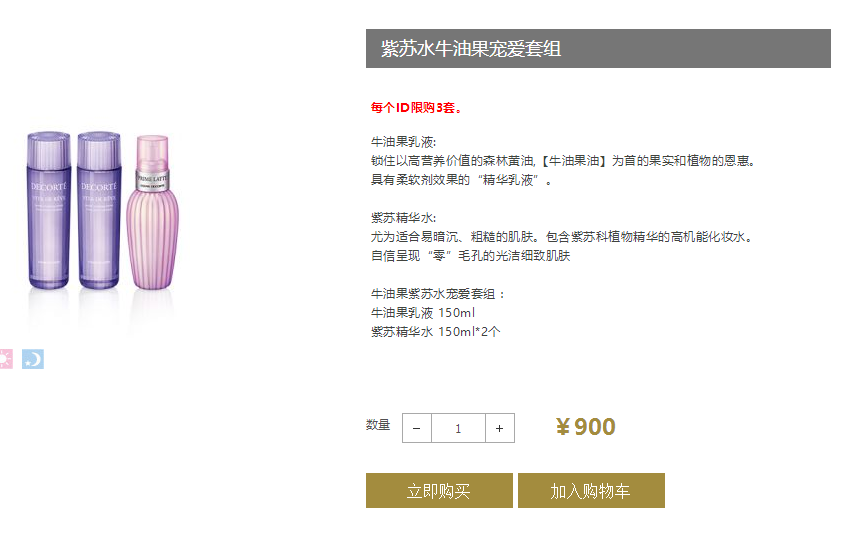Increase quantity with the plus button
The width and height of the screenshot is (848, 543).
coord(500,428)
